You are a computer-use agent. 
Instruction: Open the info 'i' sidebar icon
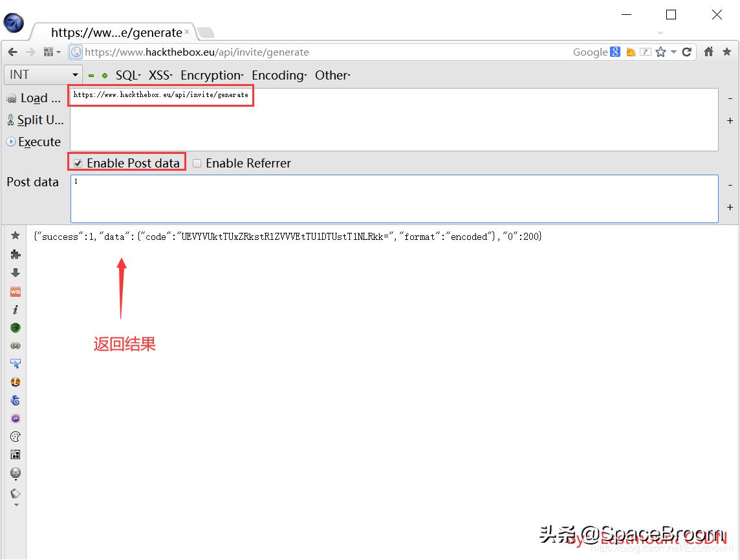(x=15, y=309)
